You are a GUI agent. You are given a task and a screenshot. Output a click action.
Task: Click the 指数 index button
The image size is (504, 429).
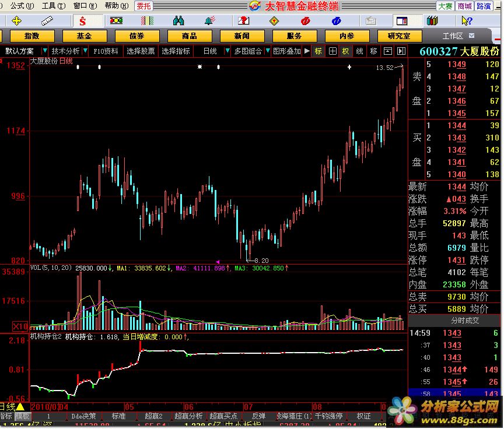click(32, 36)
